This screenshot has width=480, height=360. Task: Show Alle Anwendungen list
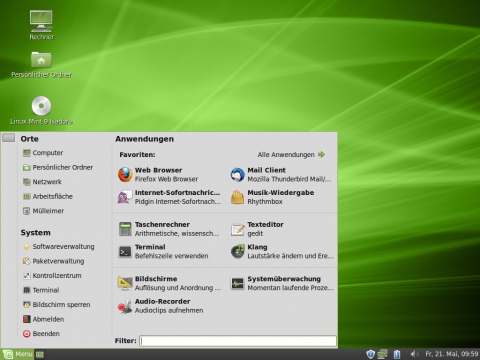click(291, 155)
